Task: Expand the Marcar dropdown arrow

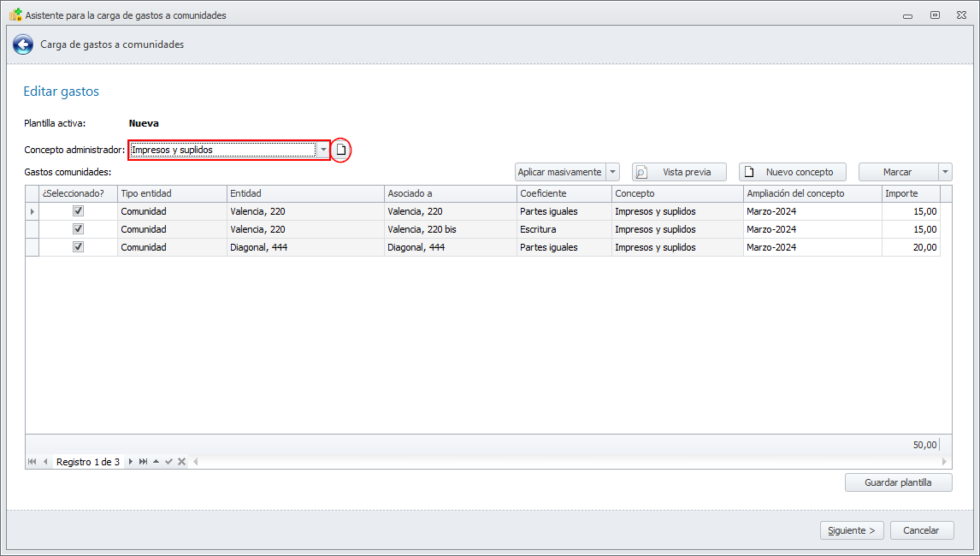Action: pos(945,172)
